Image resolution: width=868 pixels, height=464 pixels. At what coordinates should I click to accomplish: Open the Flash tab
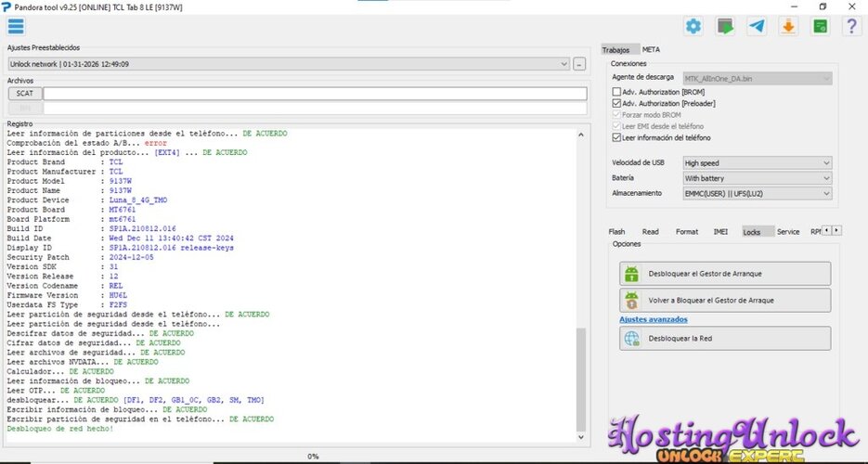616,232
